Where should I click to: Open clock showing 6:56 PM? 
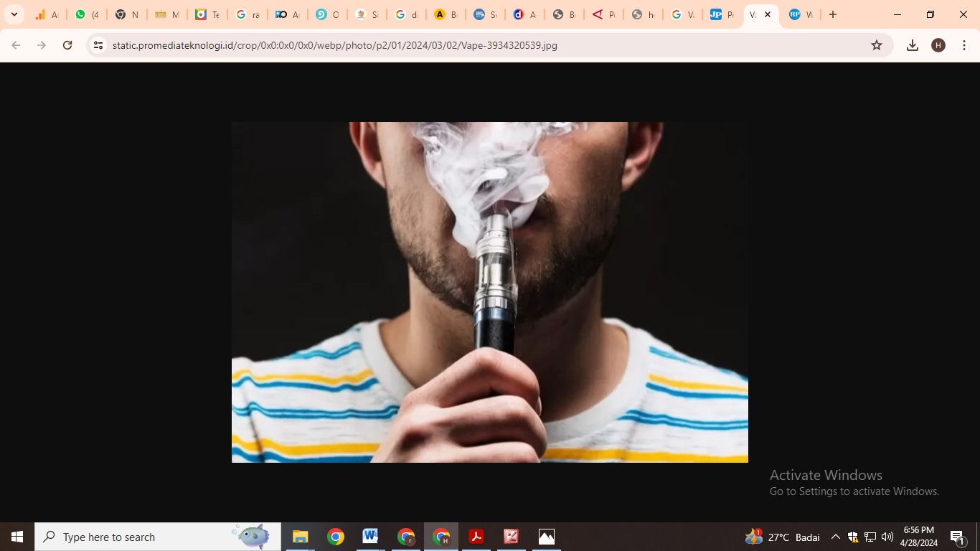pos(919,537)
